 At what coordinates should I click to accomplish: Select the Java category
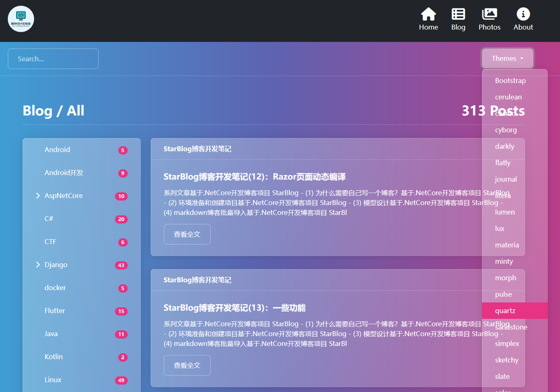pos(51,334)
